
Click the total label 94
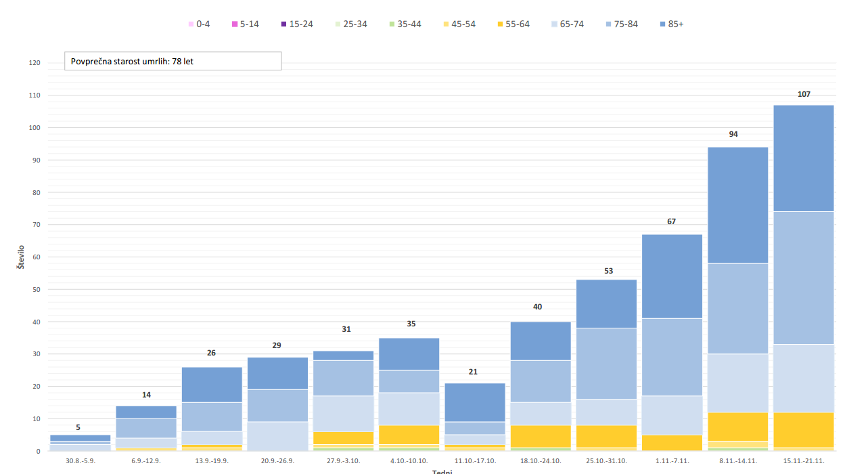[x=733, y=134]
